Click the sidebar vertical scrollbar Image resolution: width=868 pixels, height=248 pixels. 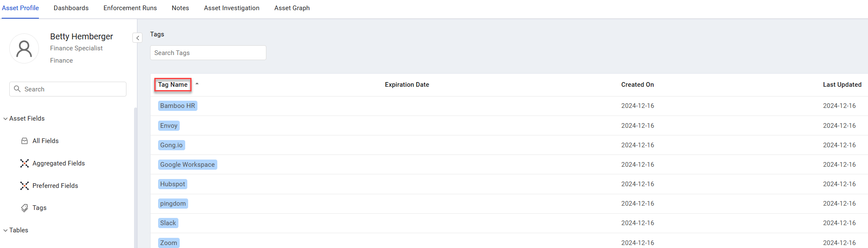(x=135, y=178)
